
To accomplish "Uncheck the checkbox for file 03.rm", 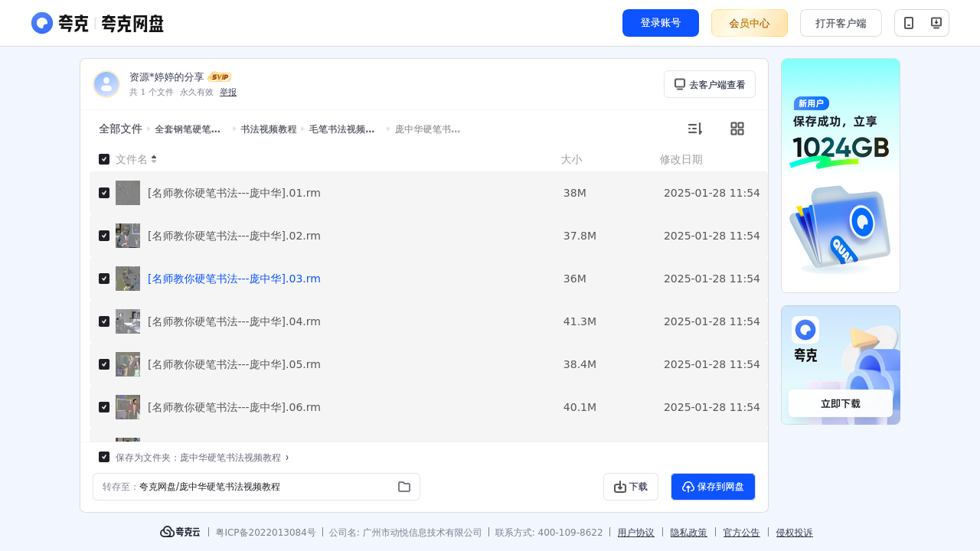I will (x=104, y=279).
